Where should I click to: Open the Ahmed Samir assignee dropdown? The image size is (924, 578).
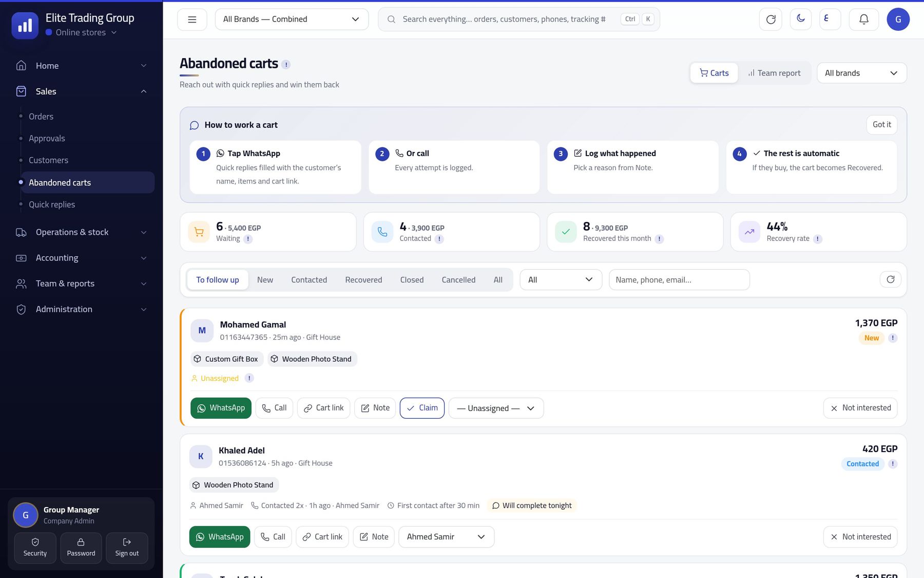pyautogui.click(x=446, y=537)
